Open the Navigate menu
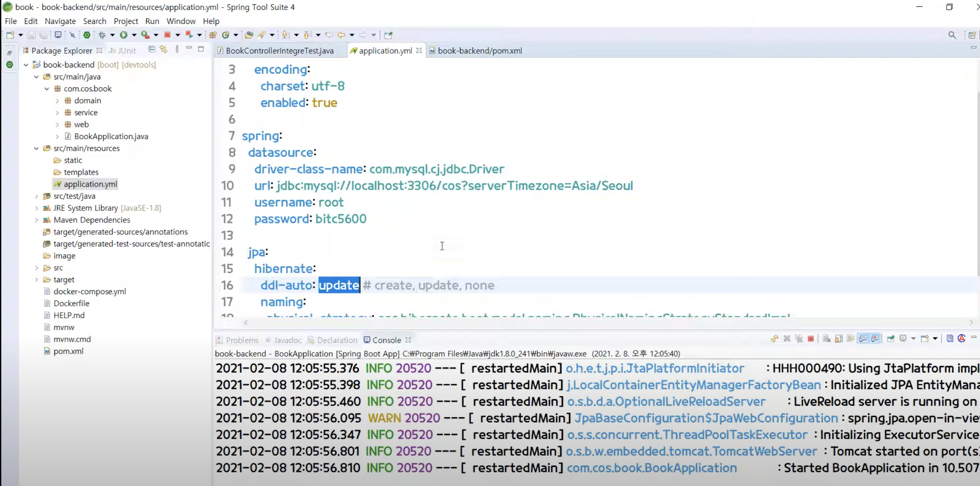The image size is (980, 486). [x=60, y=21]
